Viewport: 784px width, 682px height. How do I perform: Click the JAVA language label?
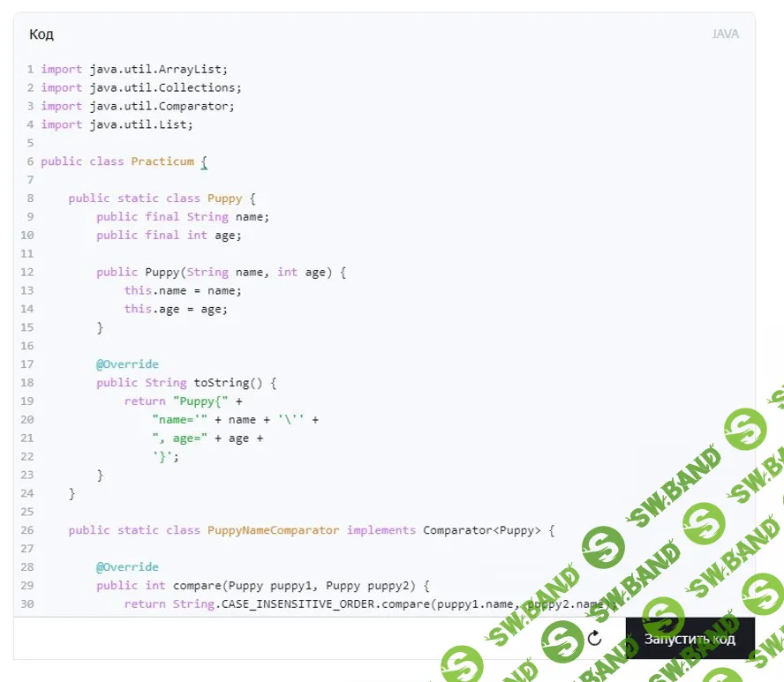click(x=725, y=34)
